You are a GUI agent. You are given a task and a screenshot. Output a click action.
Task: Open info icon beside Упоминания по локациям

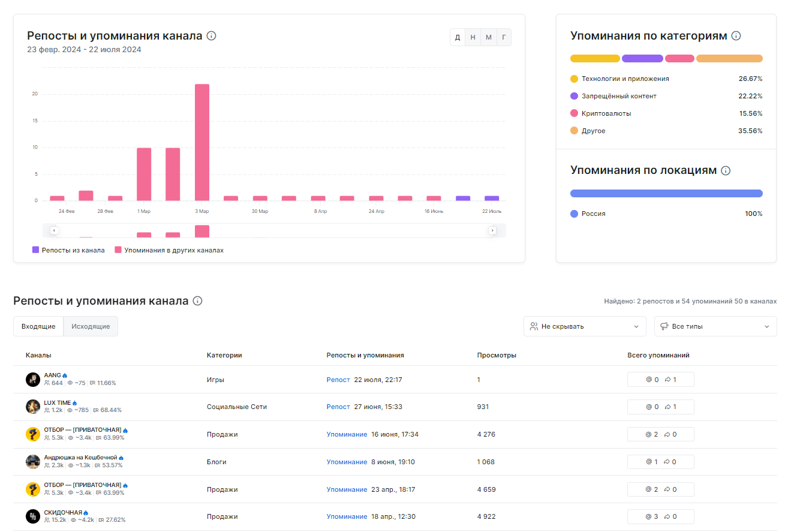(726, 170)
